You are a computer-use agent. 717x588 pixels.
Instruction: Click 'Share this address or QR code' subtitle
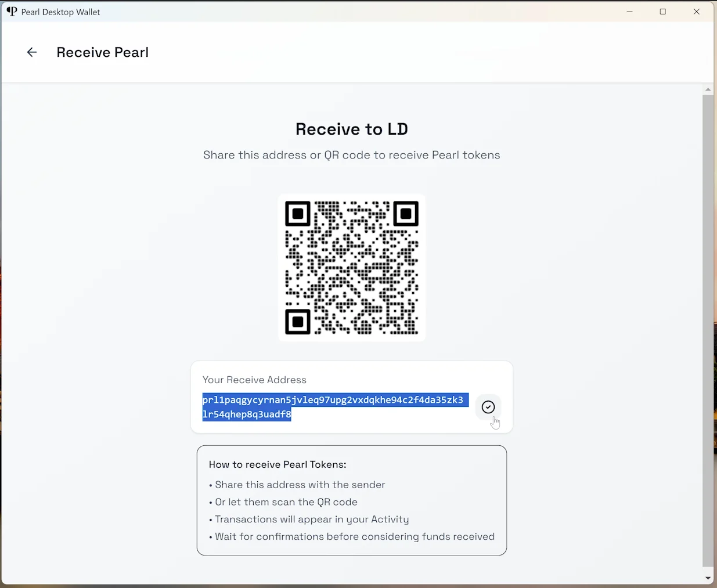[352, 155]
